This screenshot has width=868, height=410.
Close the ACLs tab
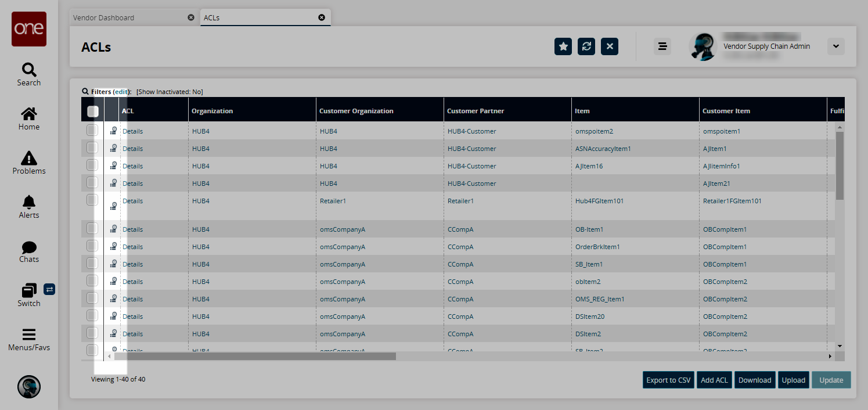322,17
